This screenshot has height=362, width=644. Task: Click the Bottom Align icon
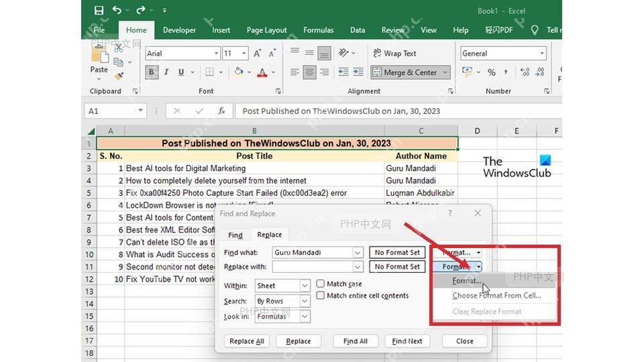325,52
